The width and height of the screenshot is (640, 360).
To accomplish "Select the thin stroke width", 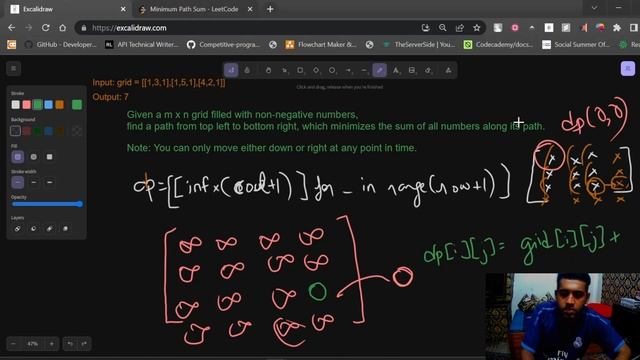I will (18, 182).
